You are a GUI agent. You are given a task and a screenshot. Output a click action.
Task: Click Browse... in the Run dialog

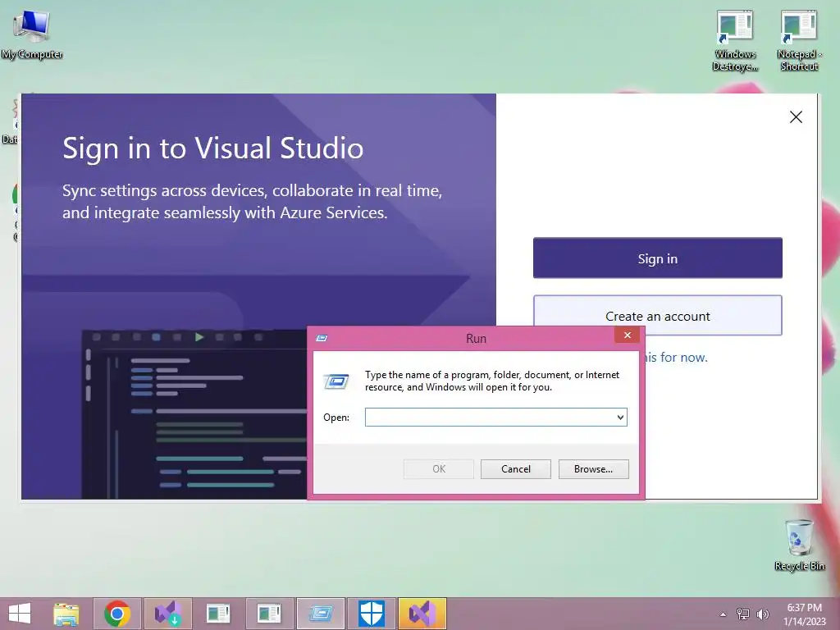point(593,468)
